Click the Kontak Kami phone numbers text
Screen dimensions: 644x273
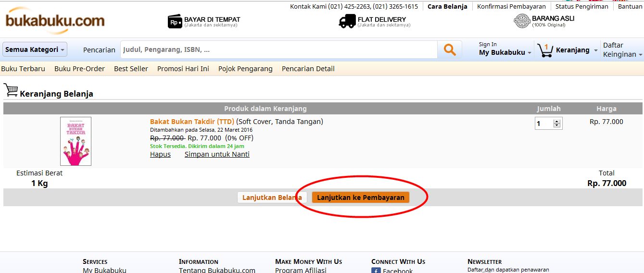(354, 6)
